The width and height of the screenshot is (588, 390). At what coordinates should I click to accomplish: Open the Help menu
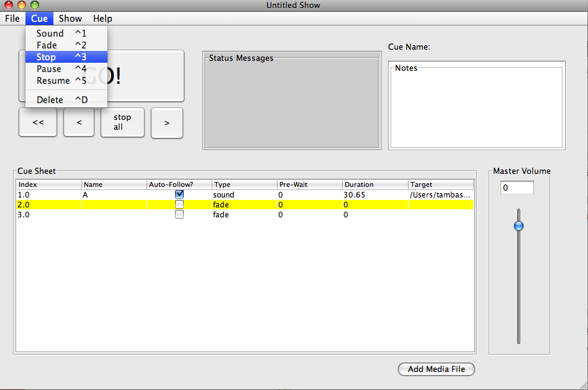coord(102,19)
